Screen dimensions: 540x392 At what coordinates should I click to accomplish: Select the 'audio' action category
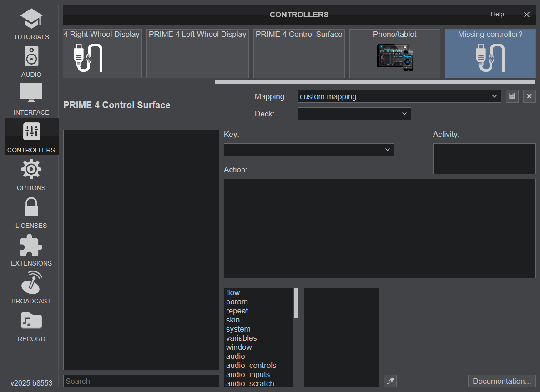[x=259, y=356]
